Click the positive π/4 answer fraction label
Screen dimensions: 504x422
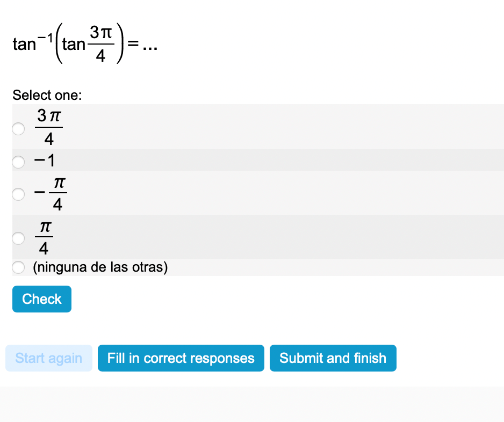coord(44,237)
